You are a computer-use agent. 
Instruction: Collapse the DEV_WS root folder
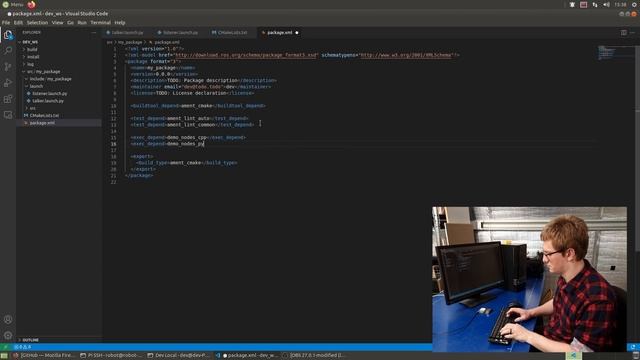click(30, 42)
